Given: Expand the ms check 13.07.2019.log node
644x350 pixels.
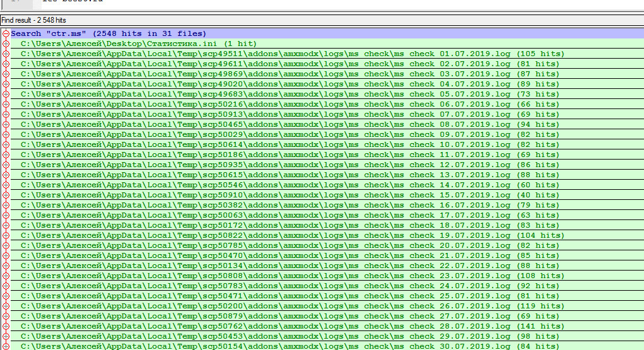Looking at the screenshot, I should click(6, 175).
